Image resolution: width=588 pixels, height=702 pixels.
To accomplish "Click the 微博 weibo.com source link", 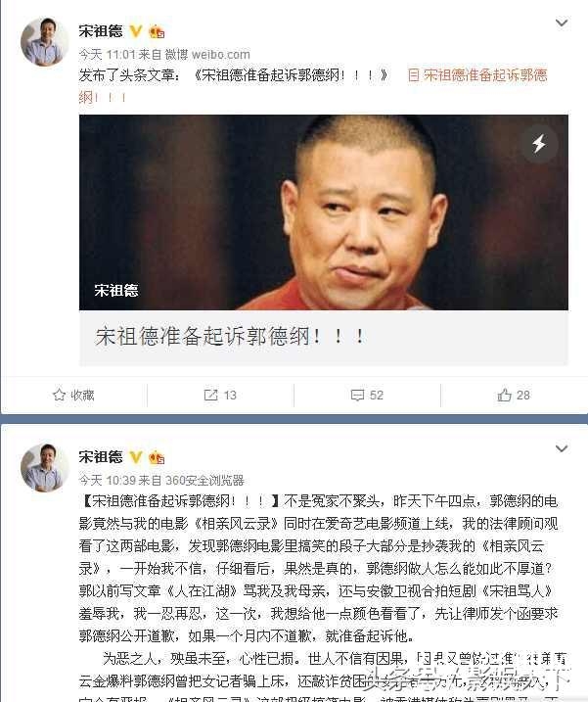I will pos(207,55).
